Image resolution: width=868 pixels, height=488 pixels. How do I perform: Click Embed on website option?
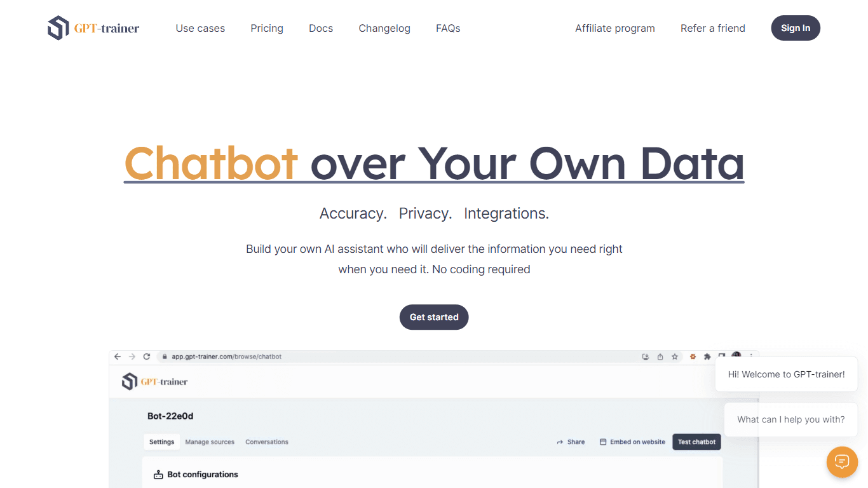pos(632,442)
